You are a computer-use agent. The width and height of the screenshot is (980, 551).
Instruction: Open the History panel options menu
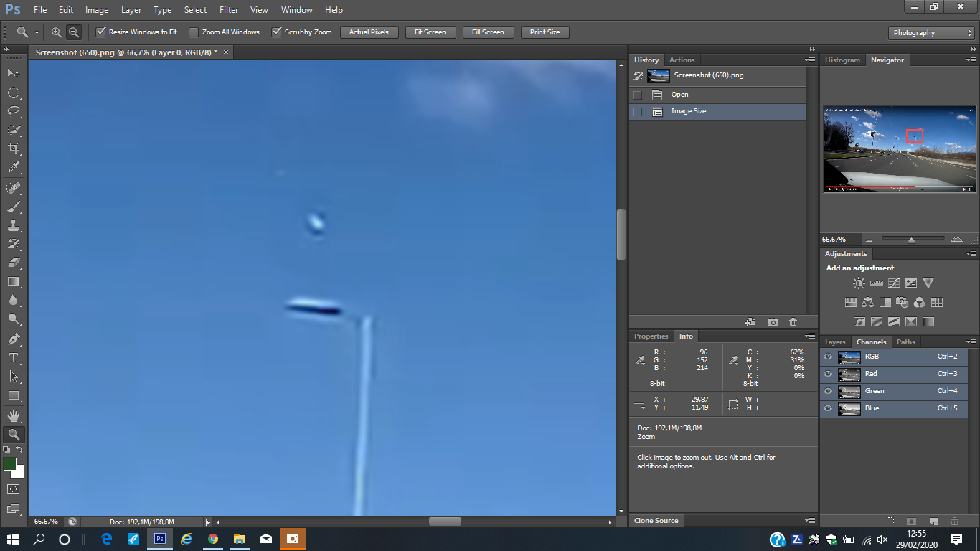click(810, 60)
